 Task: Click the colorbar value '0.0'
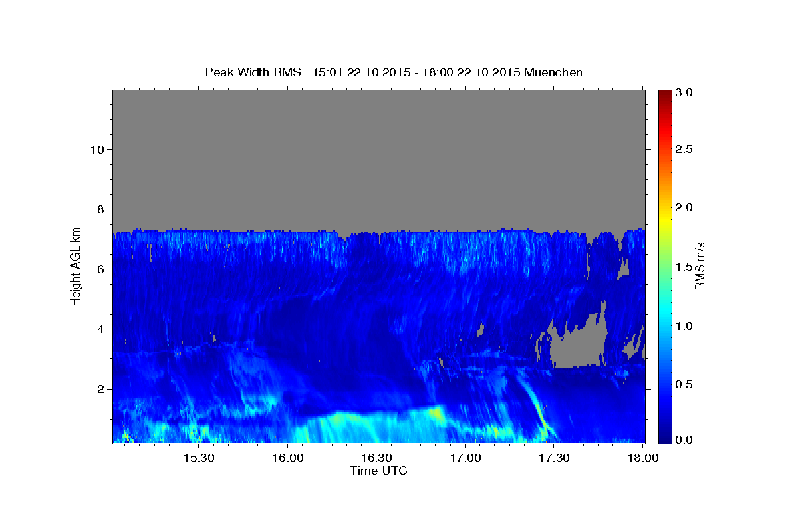(x=684, y=440)
